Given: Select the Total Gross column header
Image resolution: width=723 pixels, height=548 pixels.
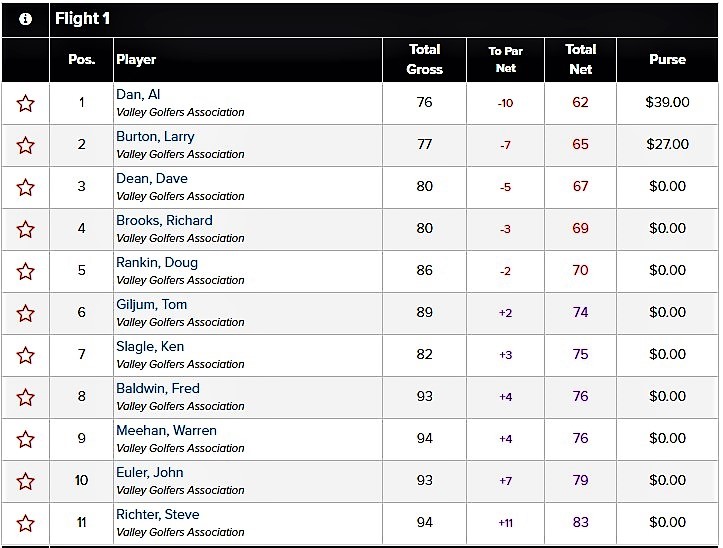Looking at the screenshot, I should point(425,60).
